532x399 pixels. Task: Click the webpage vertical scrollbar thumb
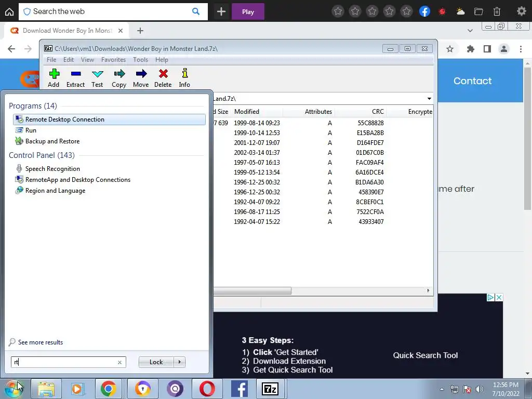click(527, 138)
